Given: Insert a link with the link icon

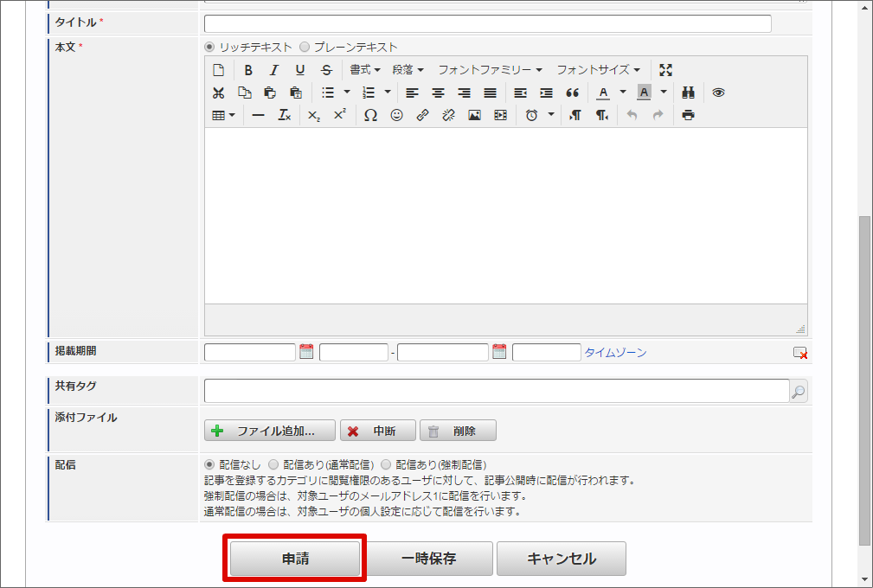Looking at the screenshot, I should pos(422,115).
